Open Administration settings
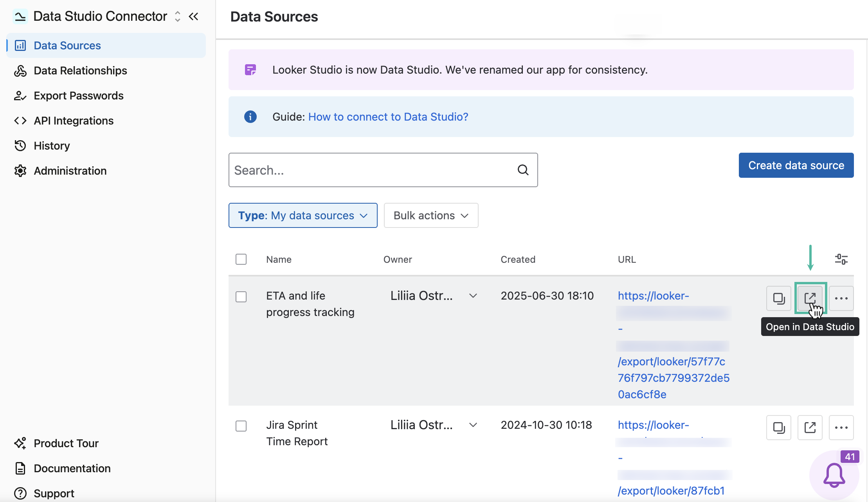Screen dimensions: 868x502 [x=70, y=171]
